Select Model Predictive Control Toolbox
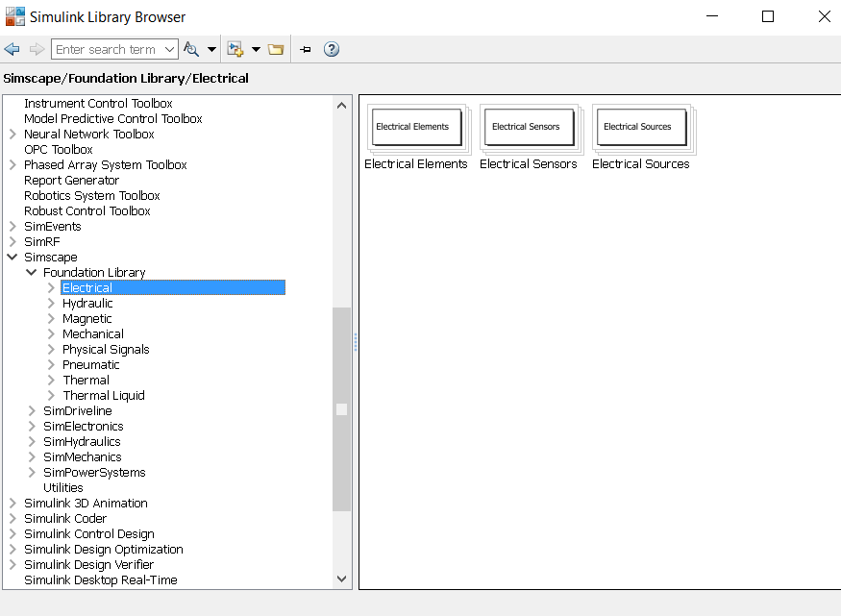 pos(113,118)
